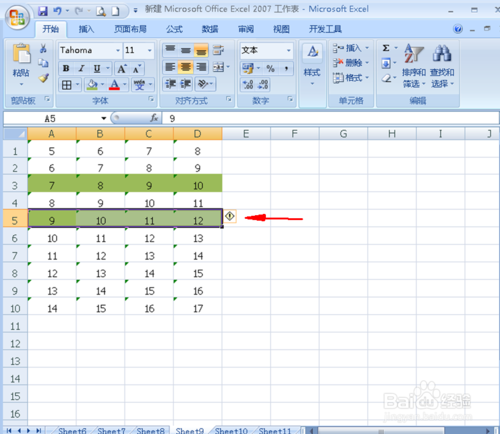Switch to the 公式 ribbon tab
The height and width of the screenshot is (434, 500).
174,29
